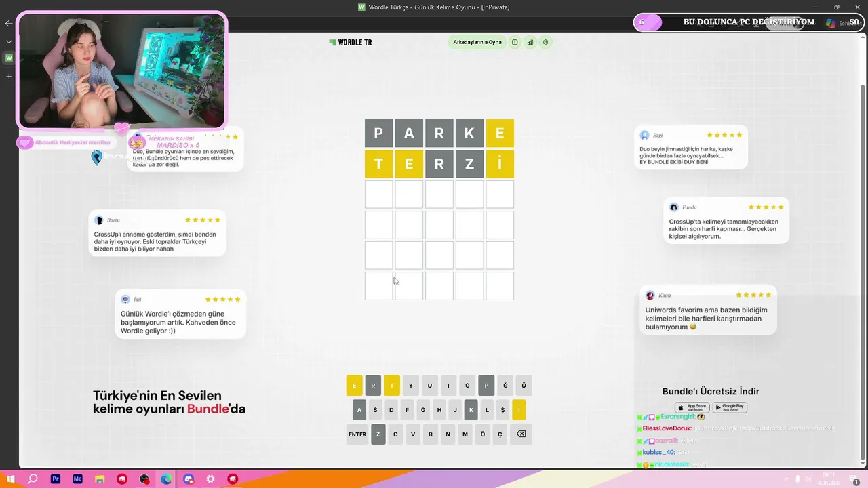This screenshot has height=488, width=868.
Task: Click the Ö key on the keyboard
Action: click(483, 434)
